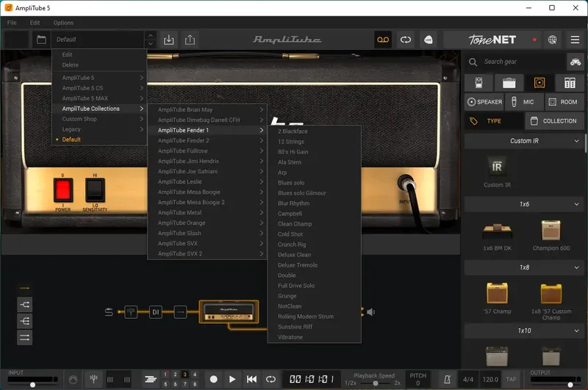
Task: Select the parallel routing layout icon
Action: tap(24, 338)
